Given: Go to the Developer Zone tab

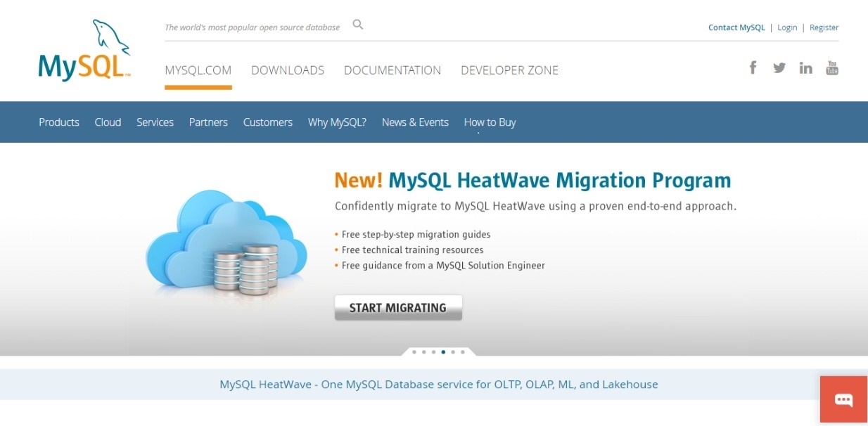Looking at the screenshot, I should tap(509, 70).
